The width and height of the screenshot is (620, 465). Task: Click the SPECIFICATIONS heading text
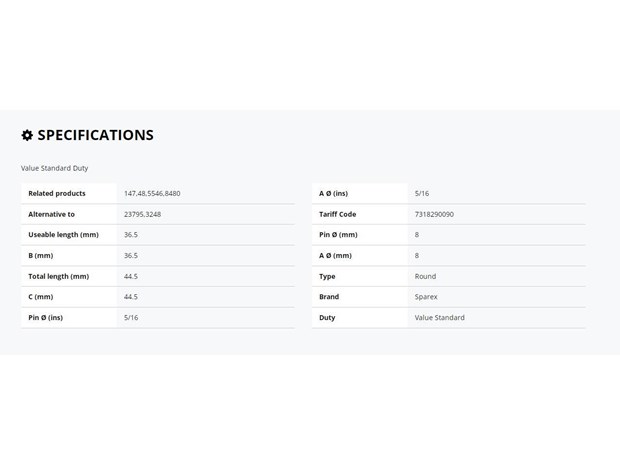(95, 135)
